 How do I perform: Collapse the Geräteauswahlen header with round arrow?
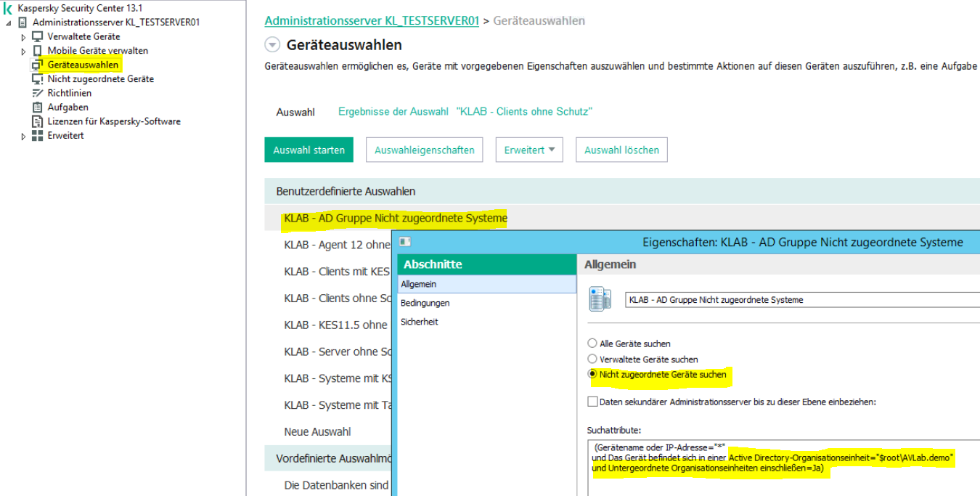[272, 45]
